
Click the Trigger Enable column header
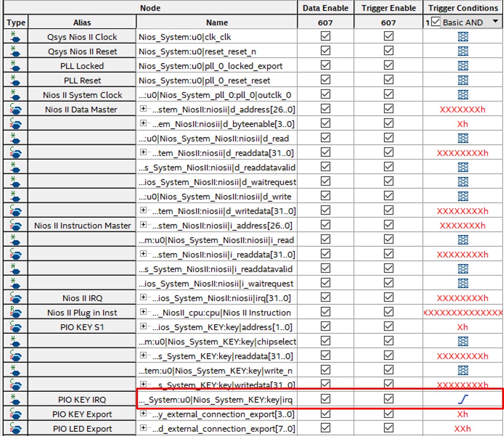(x=388, y=8)
